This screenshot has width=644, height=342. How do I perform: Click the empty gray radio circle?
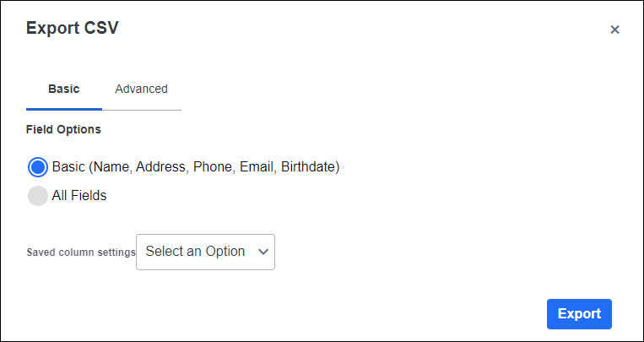click(38, 196)
